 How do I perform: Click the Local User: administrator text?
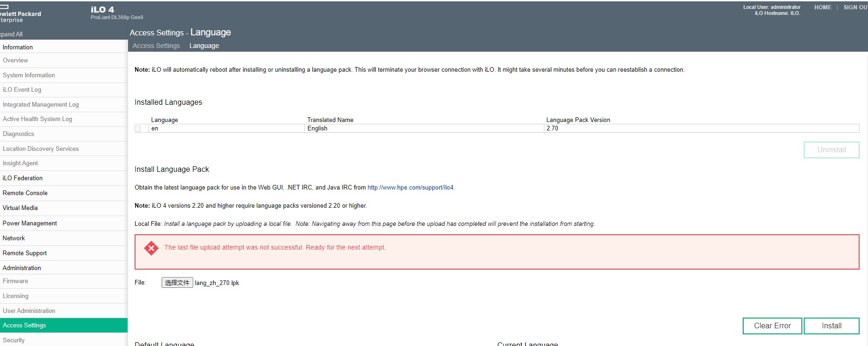[772, 7]
